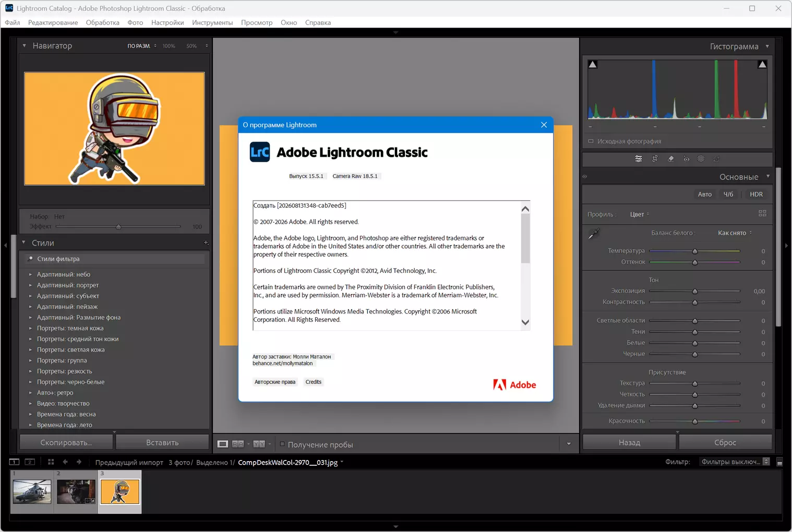
Task: Click the Adobe logo in About dialog
Action: click(514, 385)
